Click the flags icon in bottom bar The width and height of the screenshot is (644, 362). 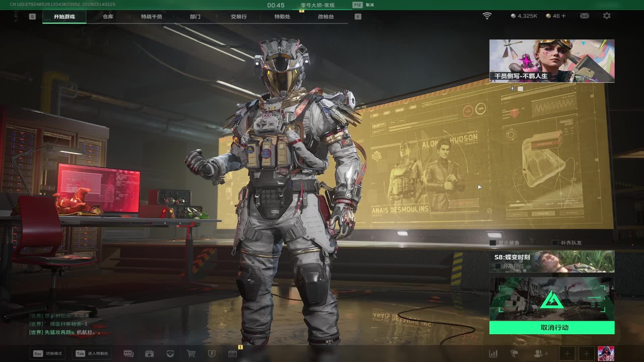[514, 354]
